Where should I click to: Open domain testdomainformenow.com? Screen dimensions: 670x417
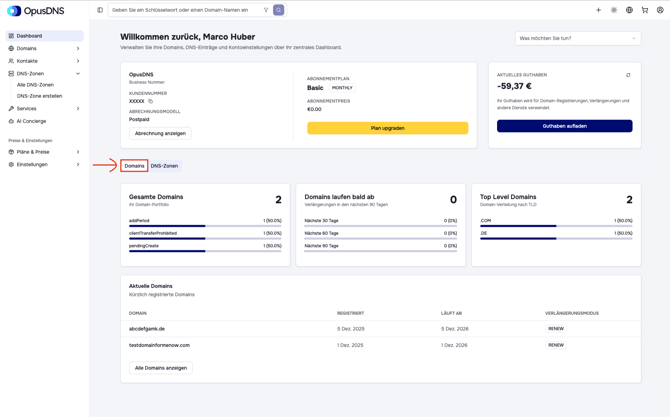pyautogui.click(x=159, y=345)
